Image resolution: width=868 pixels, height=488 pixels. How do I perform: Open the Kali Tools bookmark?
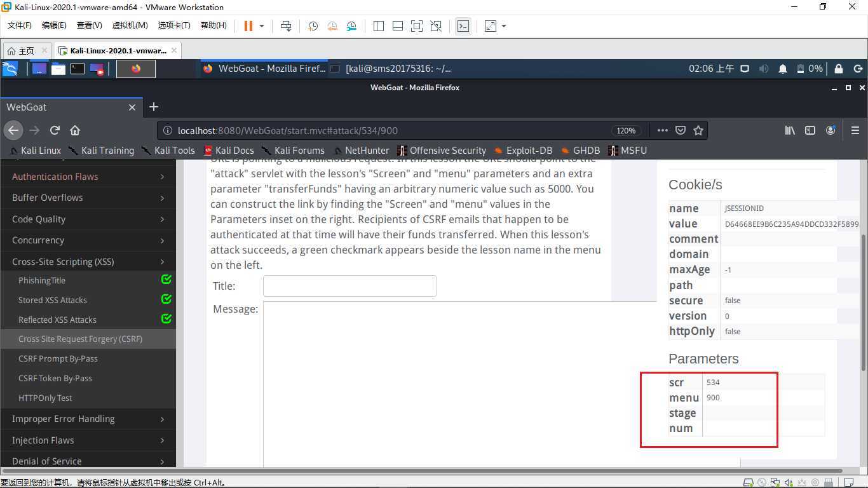tap(168, 151)
